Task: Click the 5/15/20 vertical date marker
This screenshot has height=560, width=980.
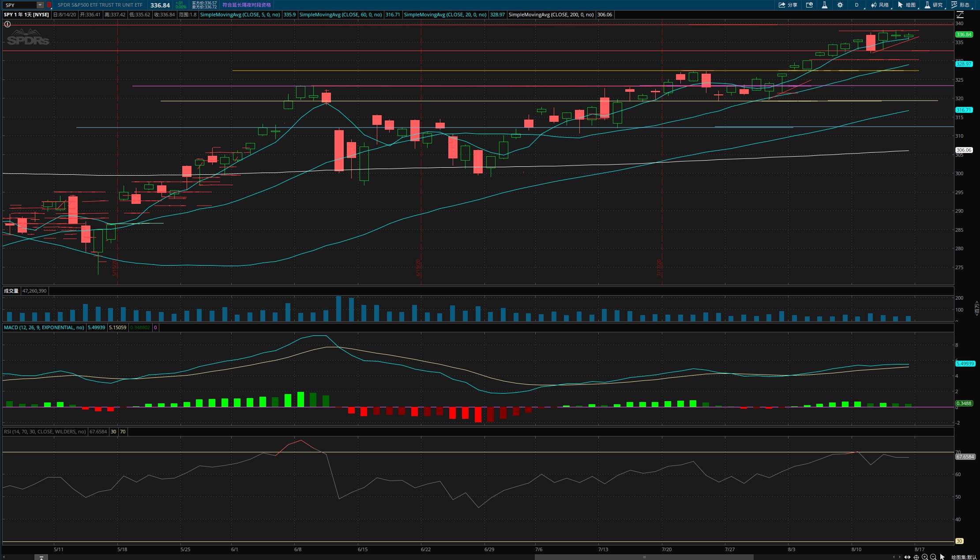Action: point(115,267)
